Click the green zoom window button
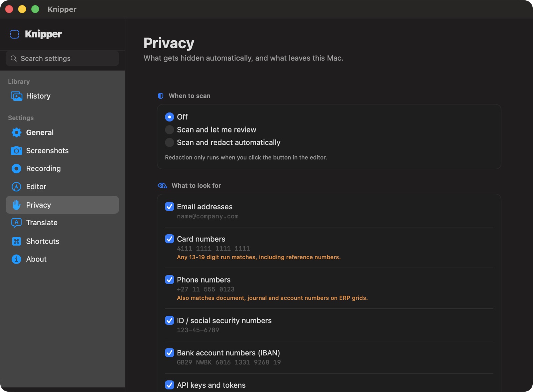The image size is (533, 392). [35, 9]
